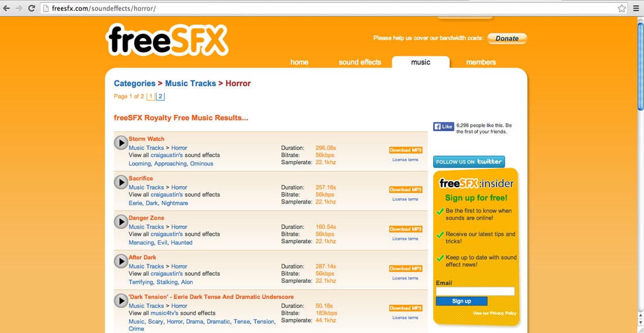Viewport: 644px width, 333px height.
Task: Download MP3 for After Dark
Action: [406, 269]
